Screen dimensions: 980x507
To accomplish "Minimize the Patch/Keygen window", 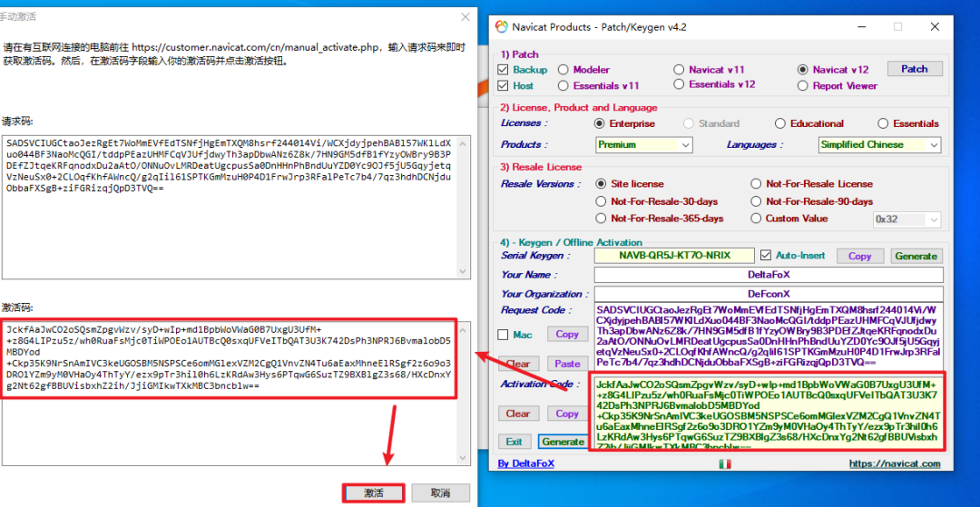I will (x=863, y=27).
